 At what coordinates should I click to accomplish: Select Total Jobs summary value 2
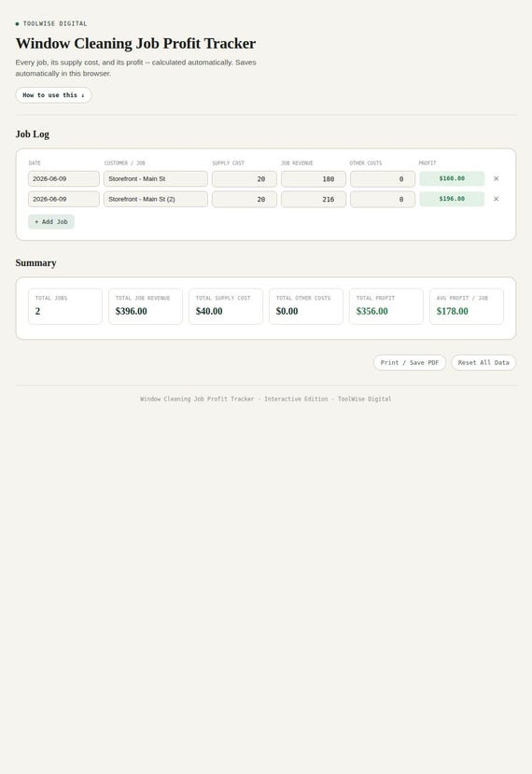[37, 312]
